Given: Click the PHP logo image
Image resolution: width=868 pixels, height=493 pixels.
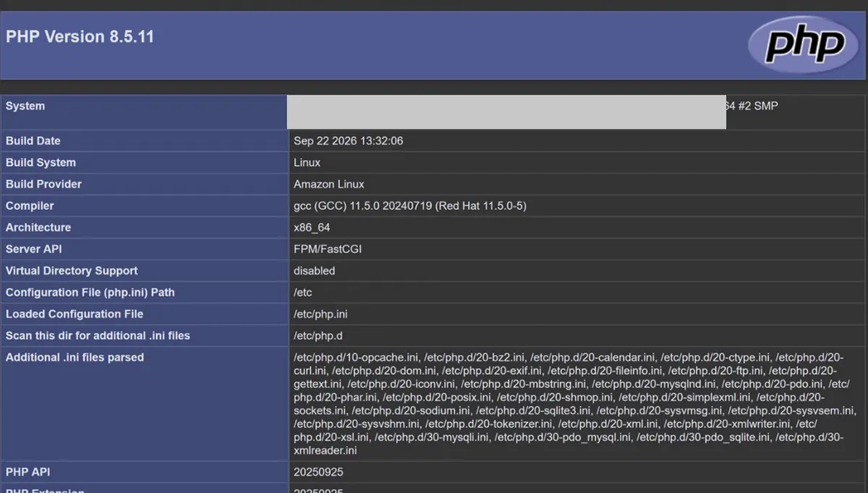Looking at the screenshot, I should (x=804, y=43).
